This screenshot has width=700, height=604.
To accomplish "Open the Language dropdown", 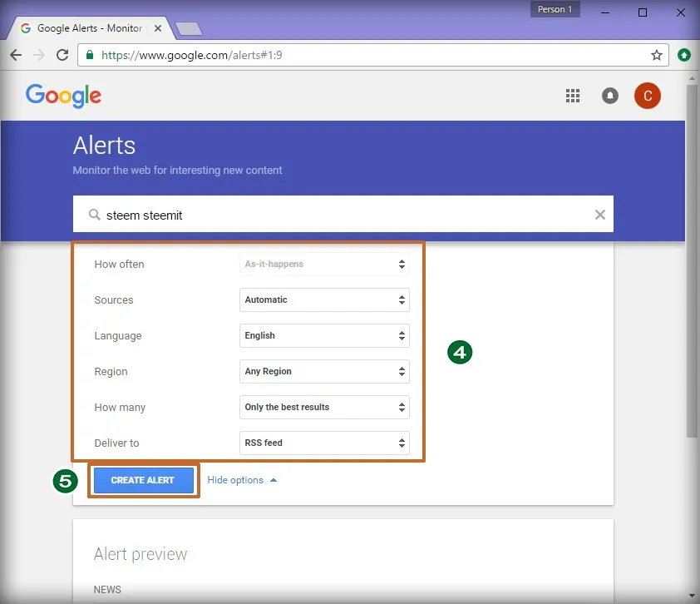I will [324, 335].
